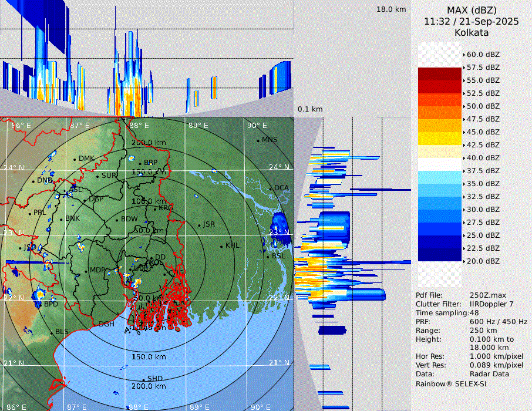Viewport: 532px width, 411px height.
Task: Select the BLS station marker
Action: (x=52, y=332)
